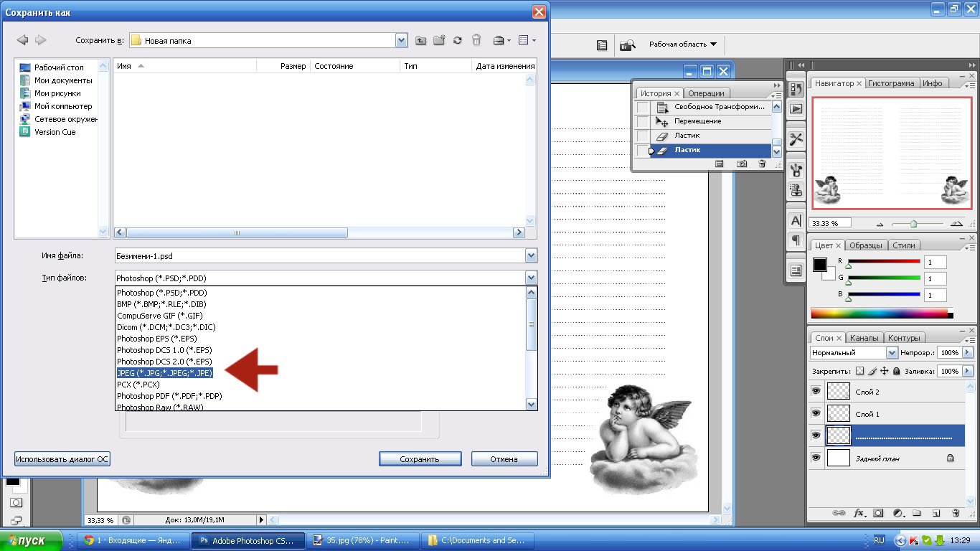Create new document from current state
The width and height of the screenshot is (980, 551).
(x=720, y=164)
